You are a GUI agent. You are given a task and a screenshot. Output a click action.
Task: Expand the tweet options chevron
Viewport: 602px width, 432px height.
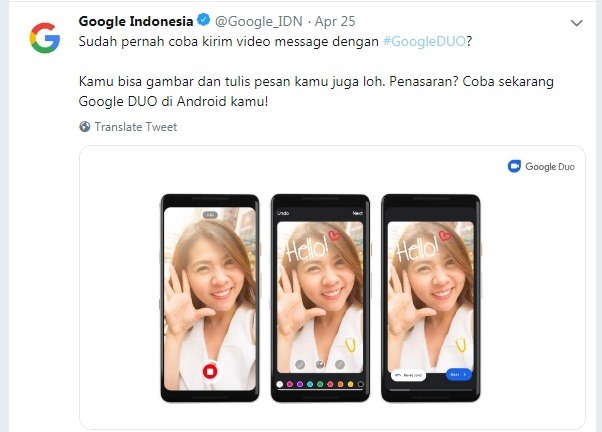(x=576, y=23)
